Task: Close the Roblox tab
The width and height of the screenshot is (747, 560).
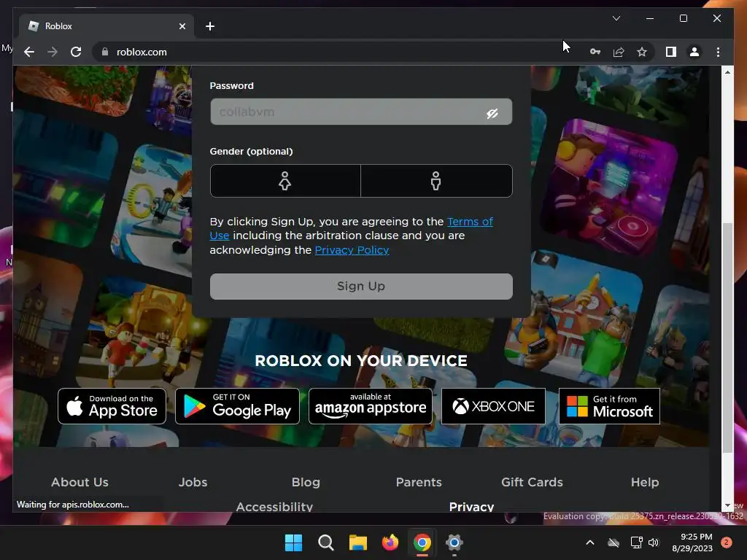Action: [x=182, y=26]
